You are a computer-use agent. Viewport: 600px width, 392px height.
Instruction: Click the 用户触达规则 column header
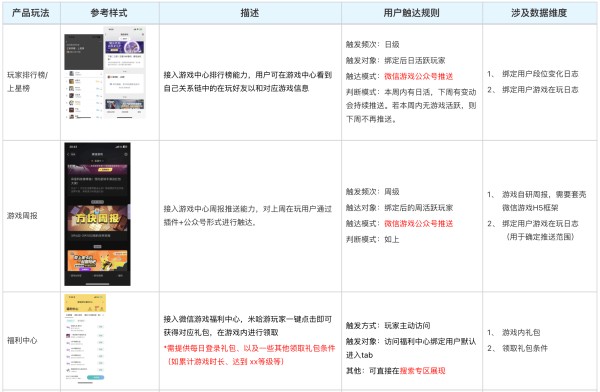click(411, 13)
